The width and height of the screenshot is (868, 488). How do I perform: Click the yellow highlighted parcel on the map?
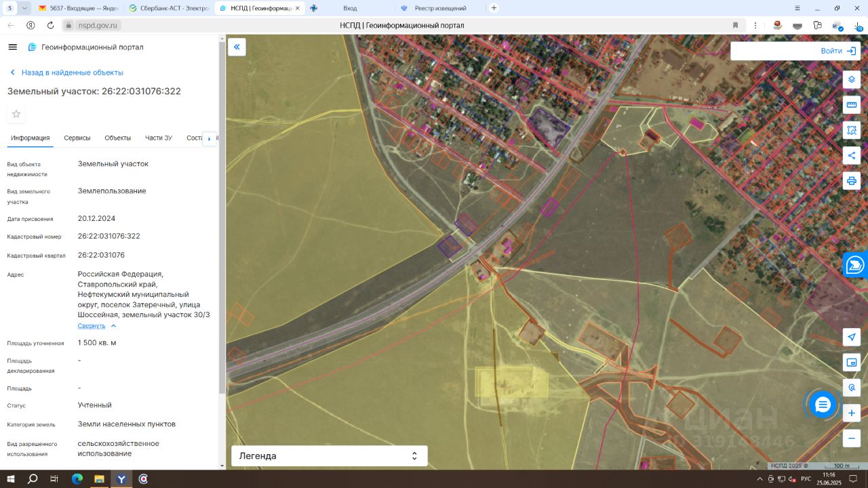511,382
